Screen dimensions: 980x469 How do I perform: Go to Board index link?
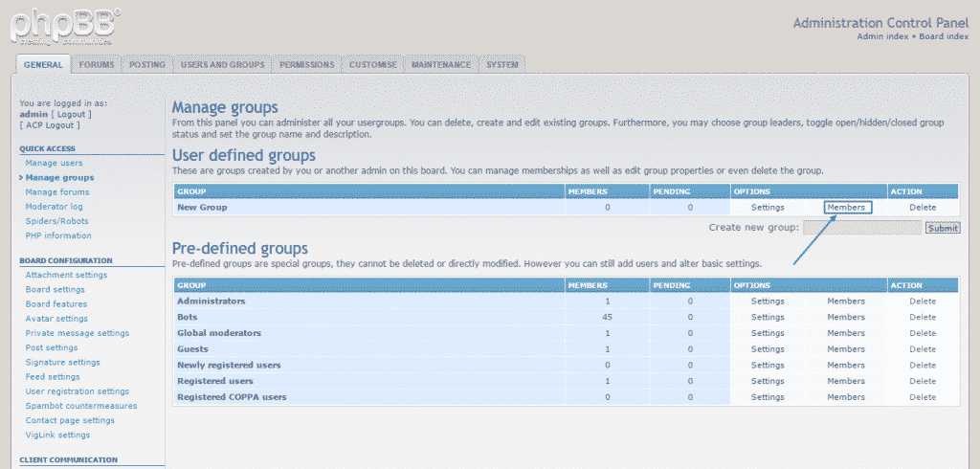pyautogui.click(x=944, y=36)
